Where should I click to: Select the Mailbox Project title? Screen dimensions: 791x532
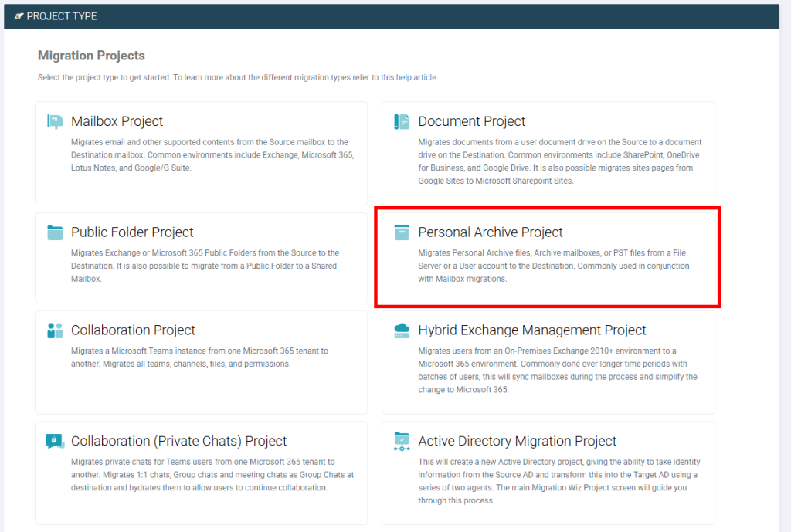(x=117, y=121)
